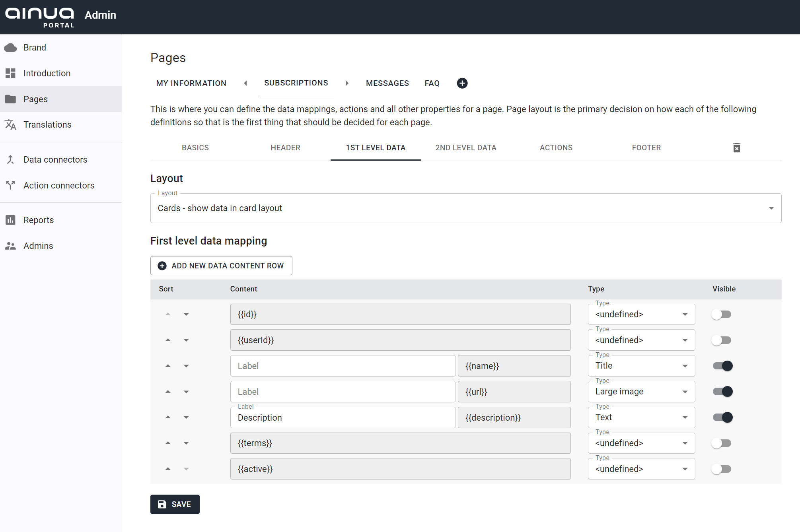The image size is (800, 532).
Task: Click Add New Data Content Row
Action: pyautogui.click(x=221, y=266)
